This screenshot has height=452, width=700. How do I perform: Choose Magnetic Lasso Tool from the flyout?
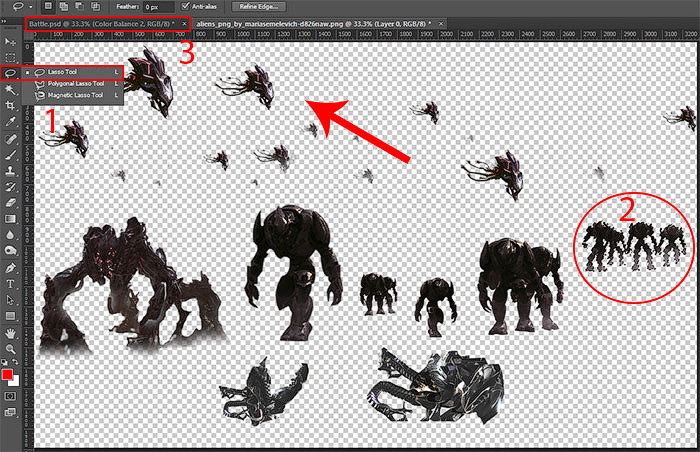pos(73,95)
